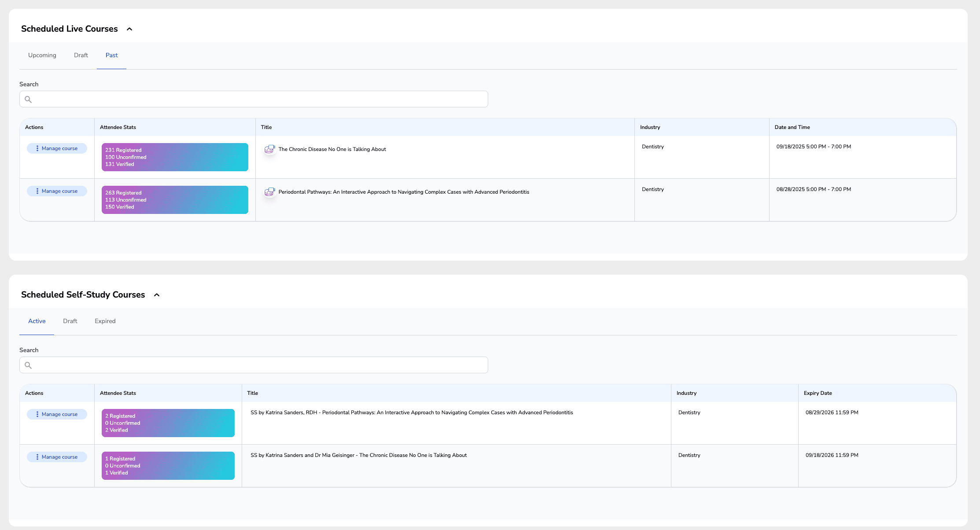Open Manage course for 08/29/2026 self-study course
980x530 pixels.
[57, 414]
